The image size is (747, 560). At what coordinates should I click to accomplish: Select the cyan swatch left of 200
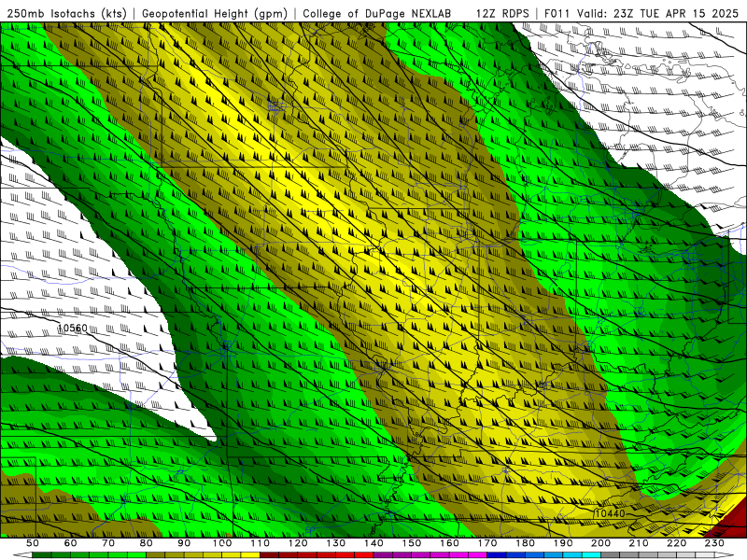[x=592, y=555]
